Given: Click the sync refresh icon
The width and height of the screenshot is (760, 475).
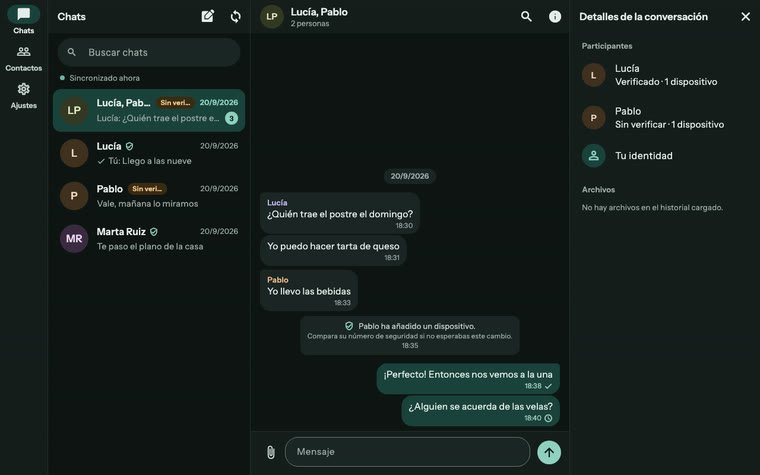Looking at the screenshot, I should click(x=236, y=16).
